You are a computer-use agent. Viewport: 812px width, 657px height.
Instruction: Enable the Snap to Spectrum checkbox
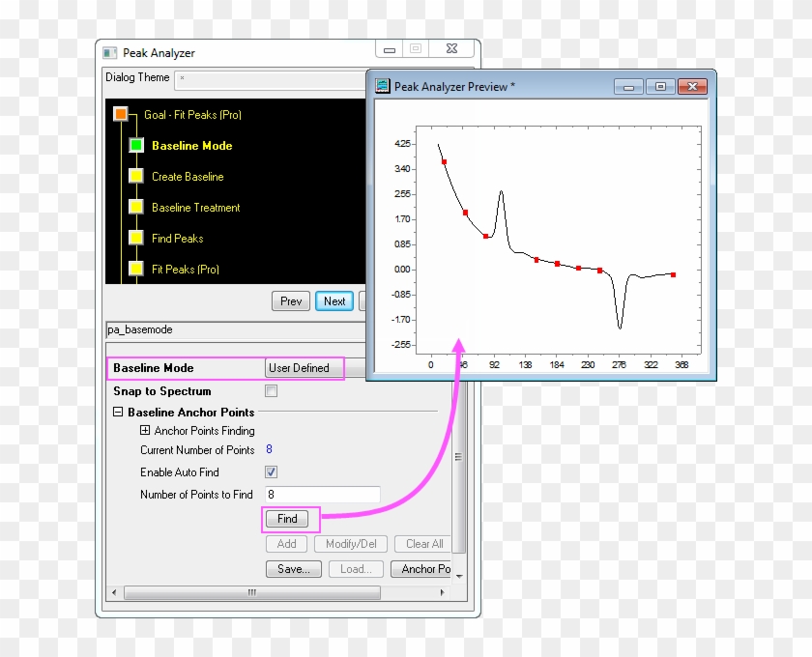(x=271, y=390)
